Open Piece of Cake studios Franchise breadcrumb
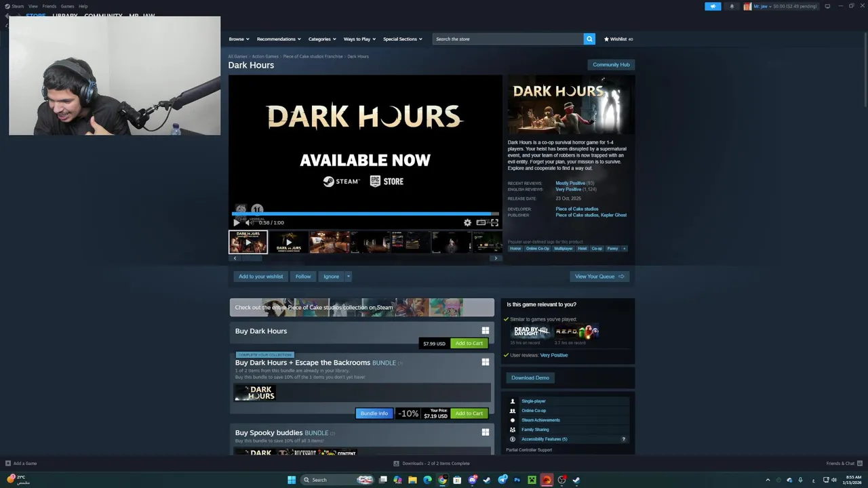 tap(313, 56)
